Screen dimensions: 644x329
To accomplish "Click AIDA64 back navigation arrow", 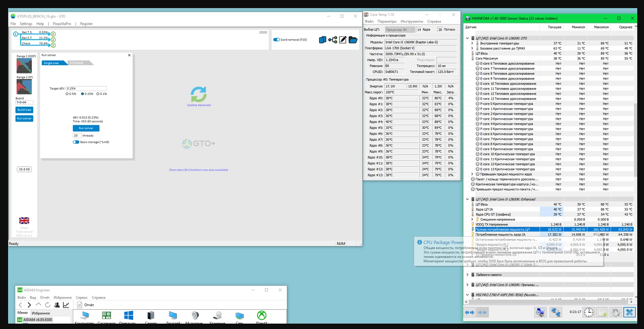I will pos(20,305).
